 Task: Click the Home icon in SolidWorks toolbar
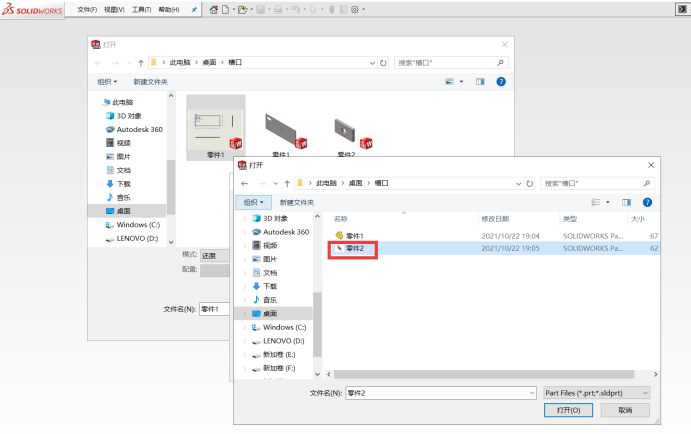tap(214, 9)
